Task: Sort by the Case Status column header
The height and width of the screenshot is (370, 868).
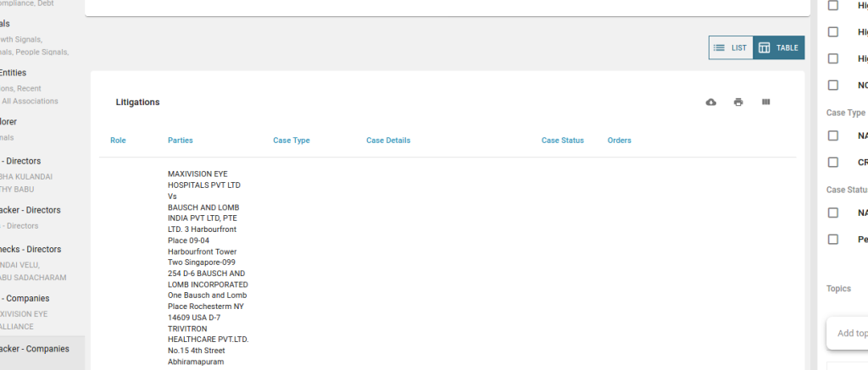Action: click(563, 141)
